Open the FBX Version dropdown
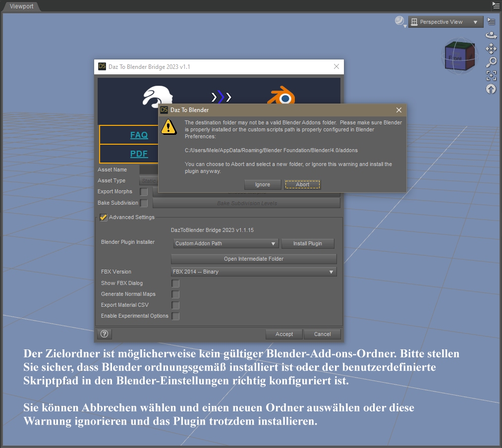The image size is (502, 448). tap(254, 272)
